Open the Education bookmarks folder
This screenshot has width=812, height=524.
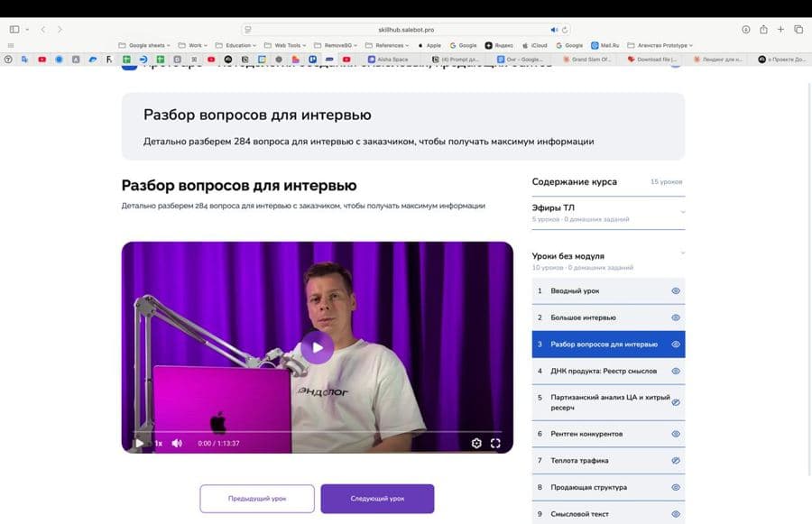tap(235, 46)
